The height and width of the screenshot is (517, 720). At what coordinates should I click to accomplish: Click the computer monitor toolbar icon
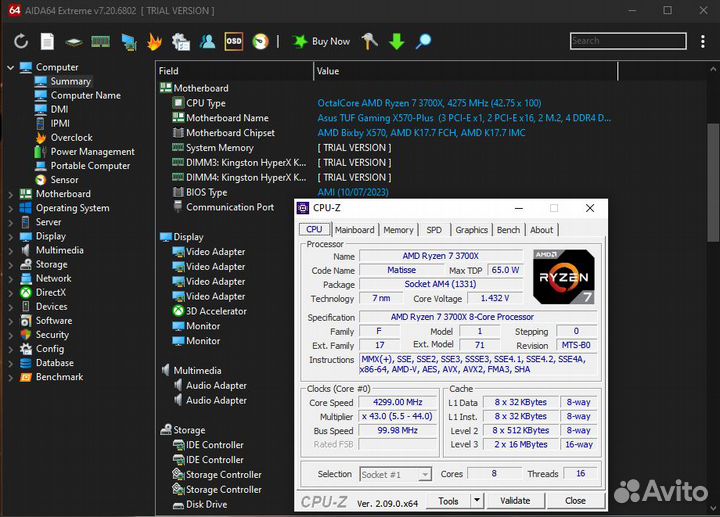pos(129,42)
